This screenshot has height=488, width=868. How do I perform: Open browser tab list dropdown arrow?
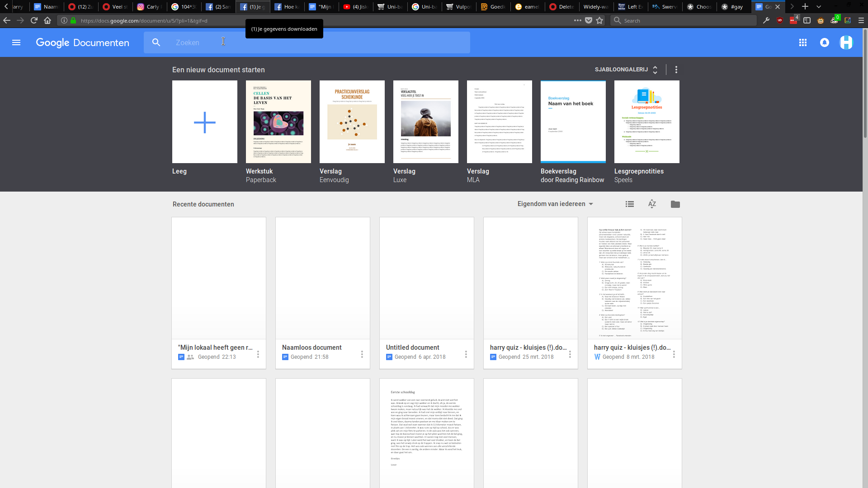click(x=819, y=7)
